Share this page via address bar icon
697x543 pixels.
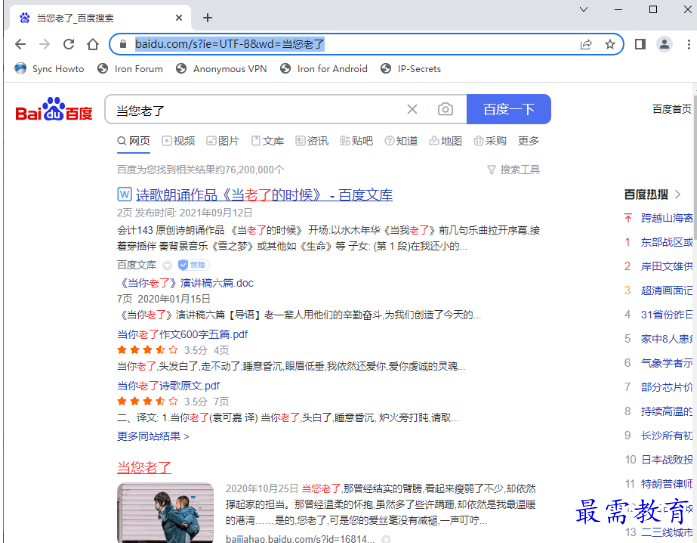(586, 44)
